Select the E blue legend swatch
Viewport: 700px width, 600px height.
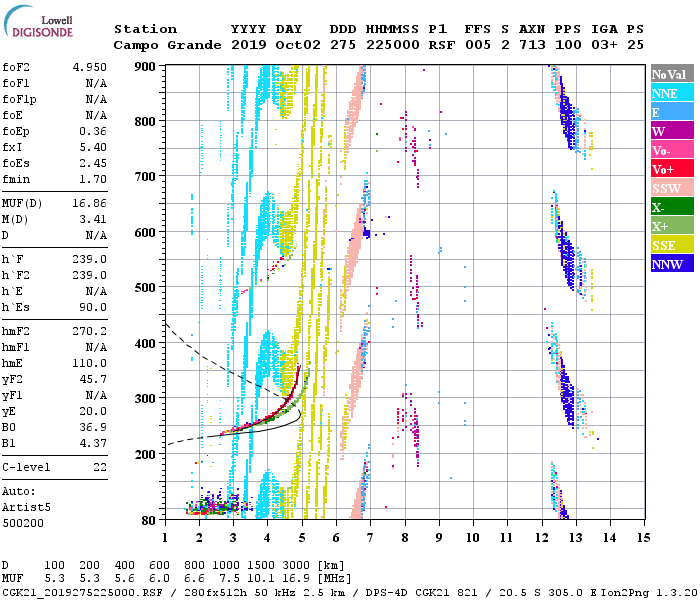point(672,112)
